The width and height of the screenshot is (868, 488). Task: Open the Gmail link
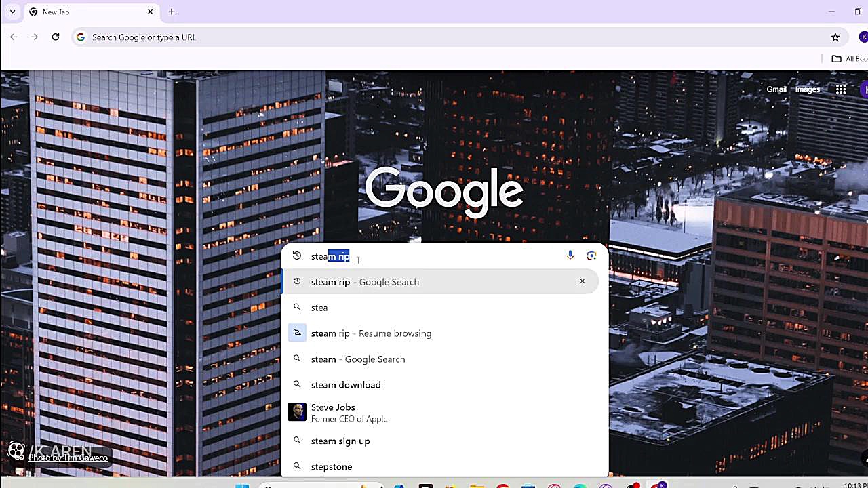tap(776, 89)
